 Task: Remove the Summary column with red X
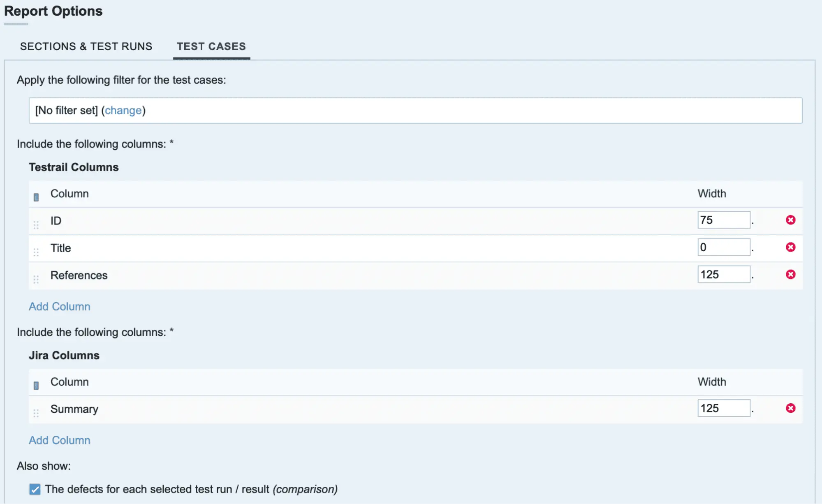click(790, 408)
